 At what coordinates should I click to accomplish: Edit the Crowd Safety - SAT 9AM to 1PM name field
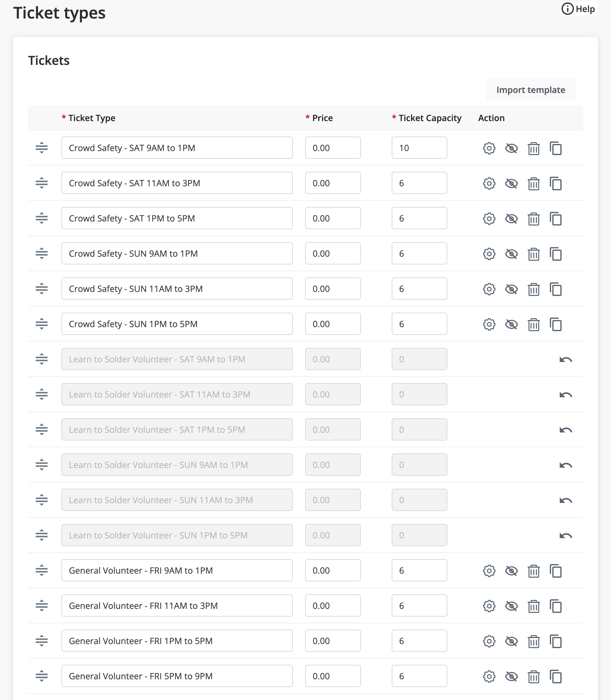coord(177,148)
